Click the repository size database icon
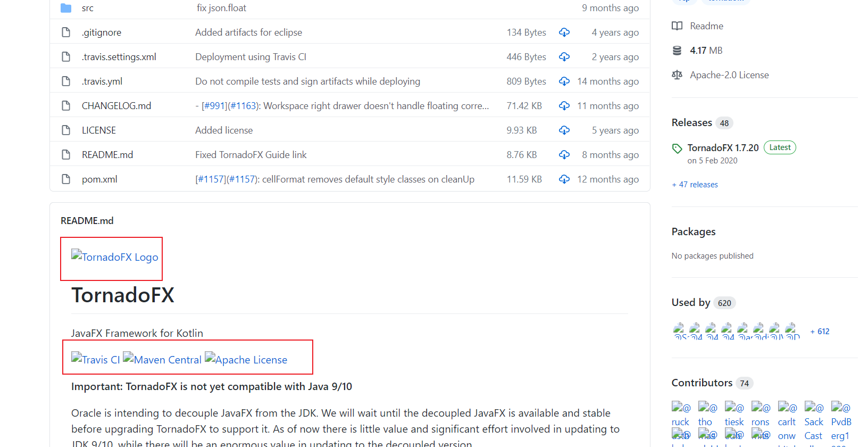The width and height of the screenshot is (868, 447). (x=677, y=51)
